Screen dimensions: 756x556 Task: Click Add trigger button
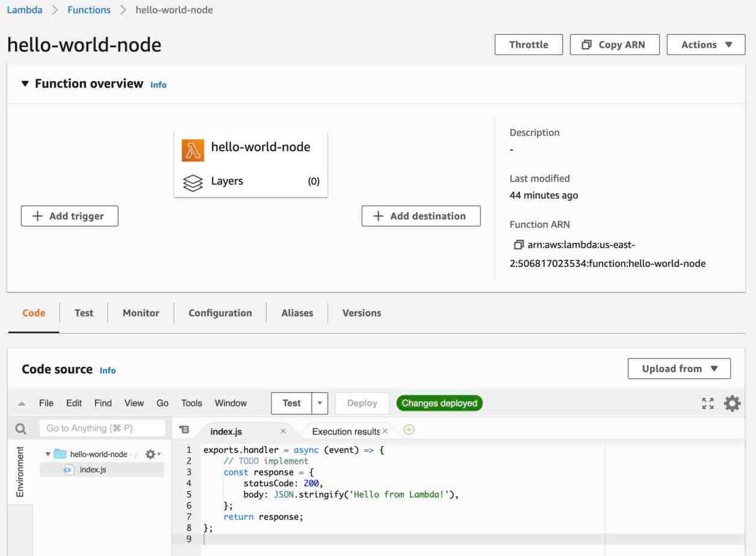click(69, 216)
